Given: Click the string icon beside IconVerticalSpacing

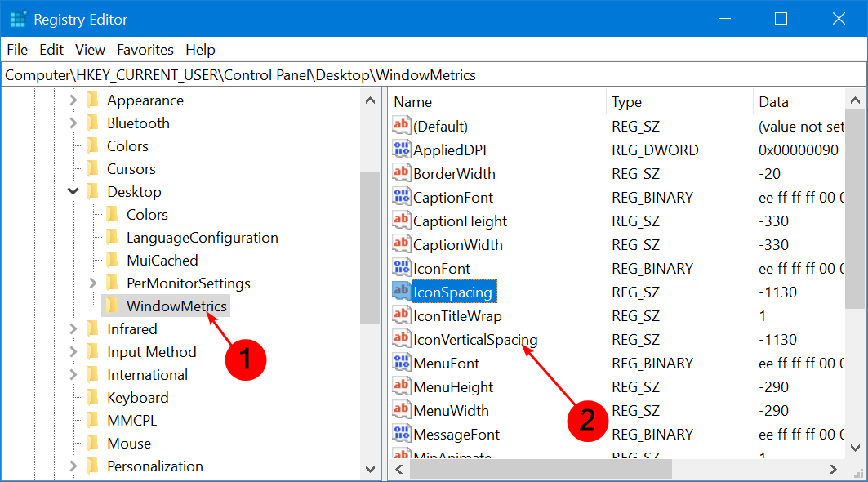Looking at the screenshot, I should 402,338.
